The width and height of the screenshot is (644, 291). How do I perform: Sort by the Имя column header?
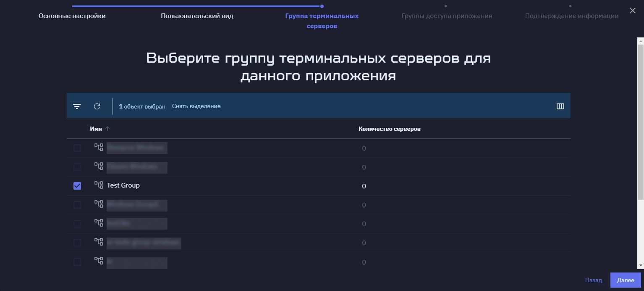pos(96,129)
